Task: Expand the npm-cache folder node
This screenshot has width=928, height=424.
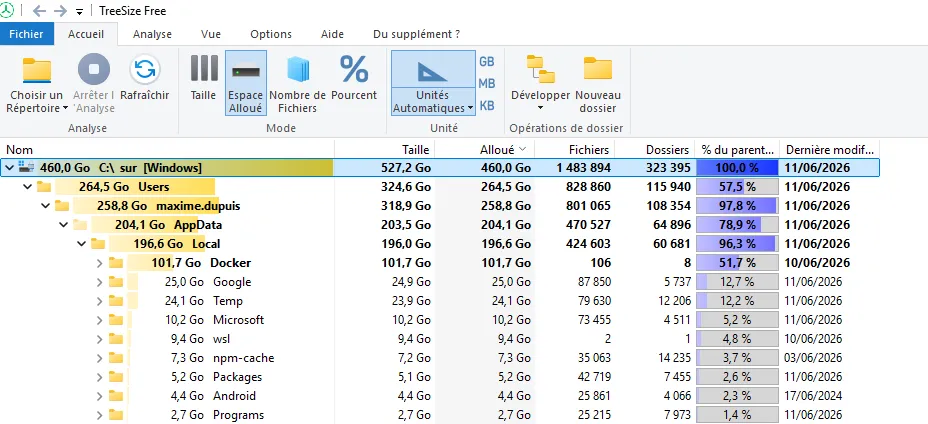Action: pos(99,358)
